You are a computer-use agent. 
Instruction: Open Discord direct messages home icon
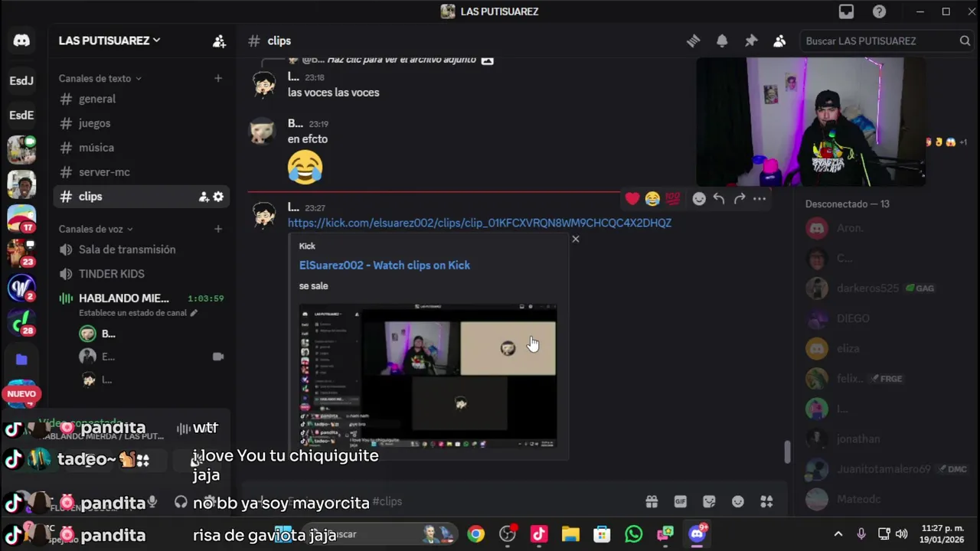click(x=21, y=41)
